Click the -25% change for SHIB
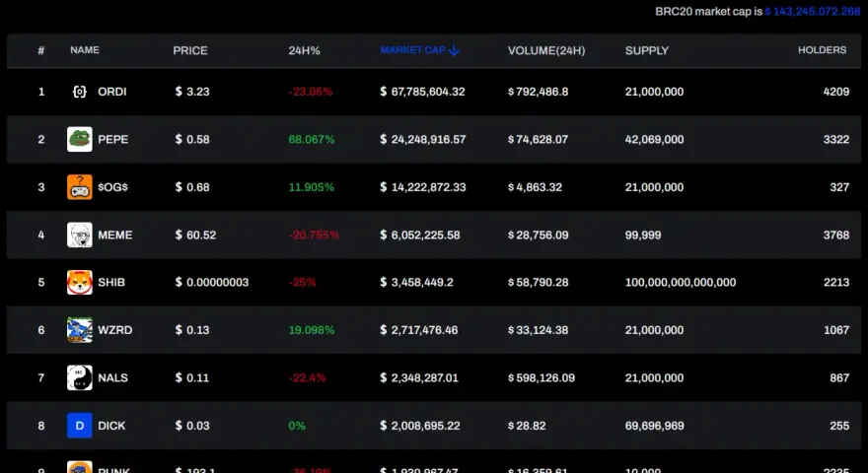This screenshot has width=868, height=473. click(x=302, y=282)
